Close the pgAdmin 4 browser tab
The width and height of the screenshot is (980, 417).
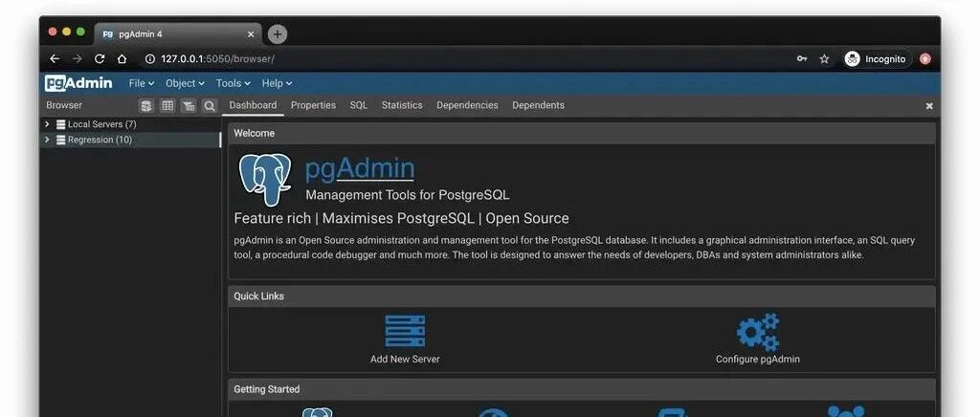point(251,34)
